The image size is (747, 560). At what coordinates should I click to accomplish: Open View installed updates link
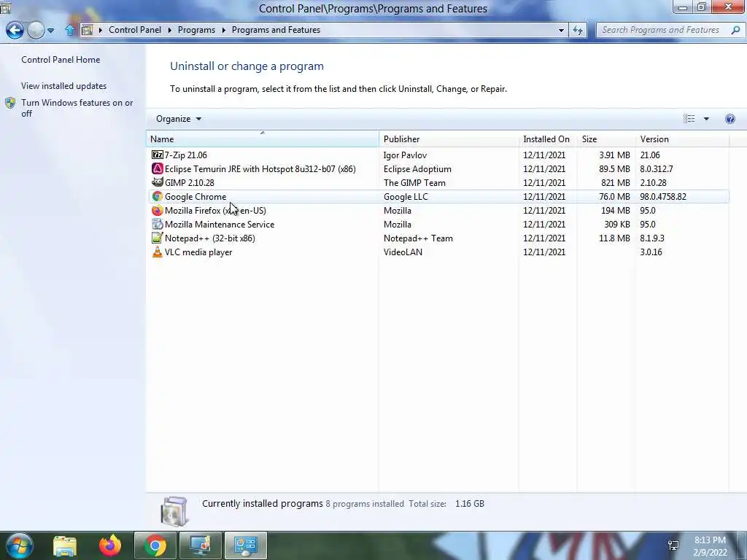click(64, 86)
